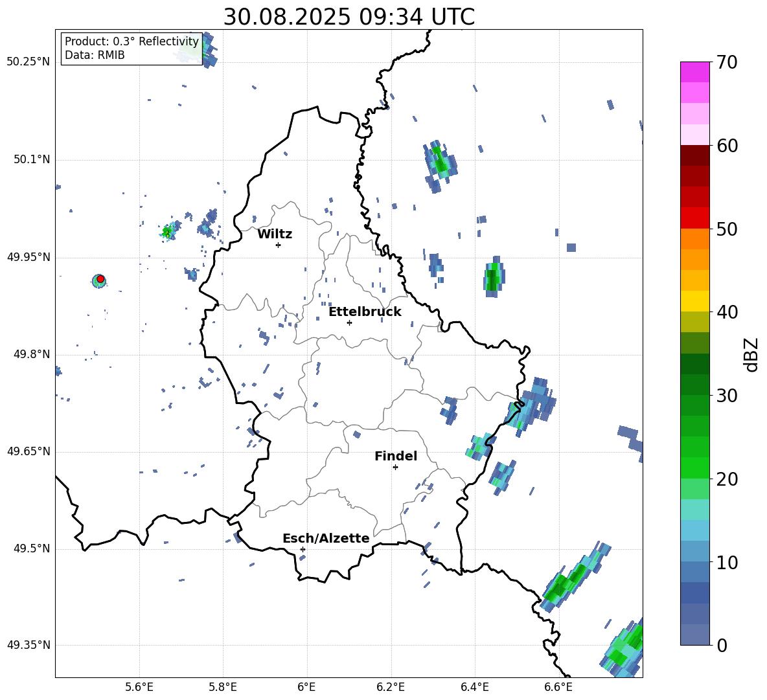Click the colorbar tick value 70
This screenshot has width=767, height=700.
727,63
